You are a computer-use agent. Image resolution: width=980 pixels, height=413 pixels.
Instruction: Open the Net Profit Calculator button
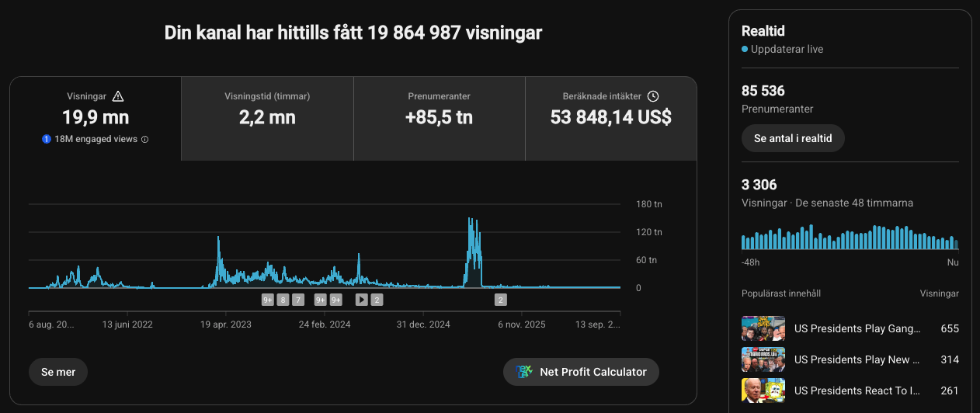coord(581,372)
